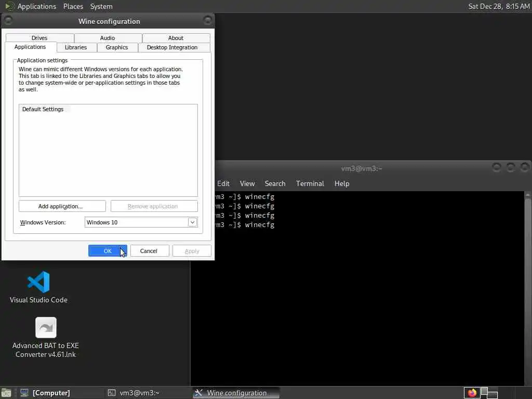Click the Remove application button

[x=154, y=206]
